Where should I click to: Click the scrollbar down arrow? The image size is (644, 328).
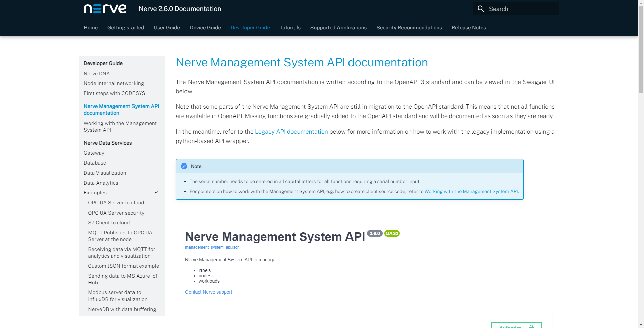(641, 324)
